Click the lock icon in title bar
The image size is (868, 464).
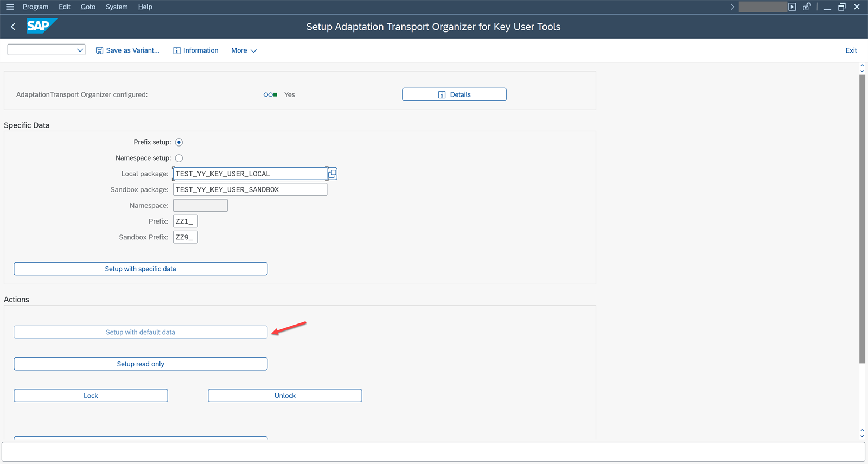pyautogui.click(x=807, y=7)
